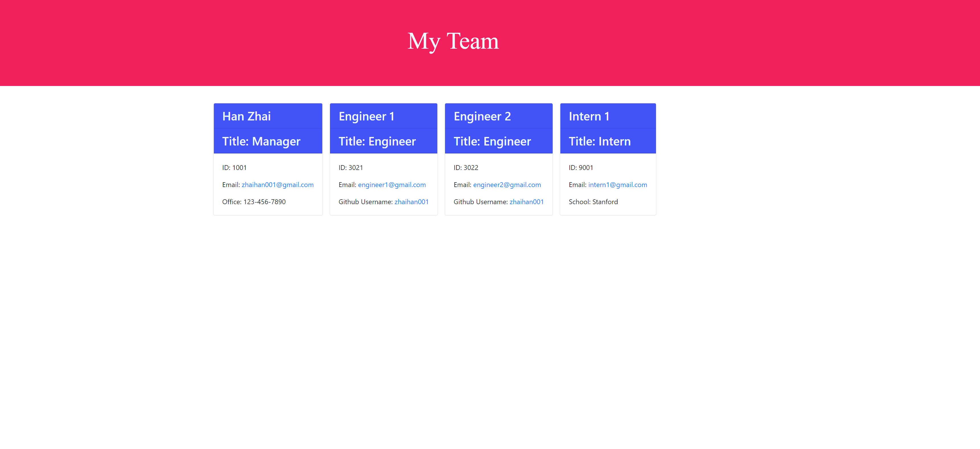Select the Han Zhai card header

[246, 116]
